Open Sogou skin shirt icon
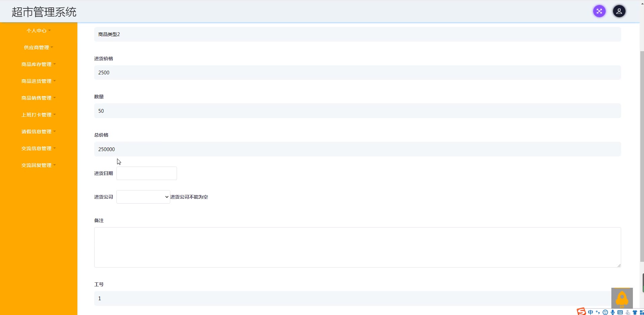The image size is (644, 315). pos(635,312)
